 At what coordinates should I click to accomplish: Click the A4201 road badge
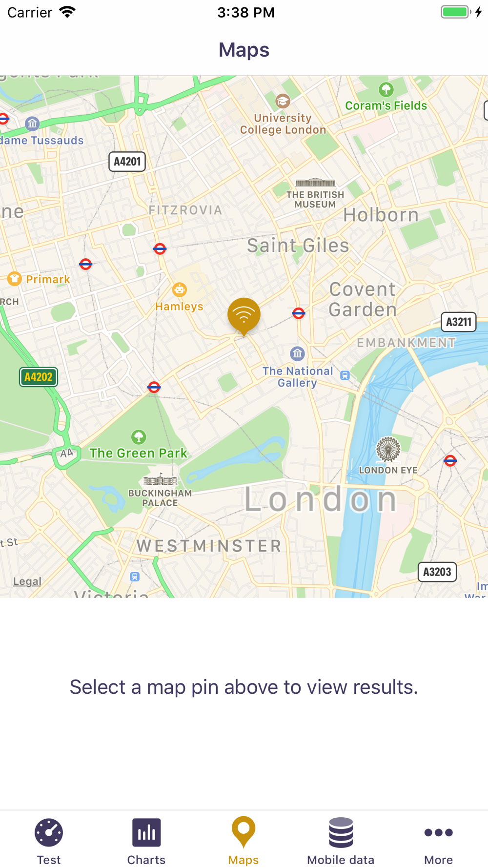coord(127,162)
